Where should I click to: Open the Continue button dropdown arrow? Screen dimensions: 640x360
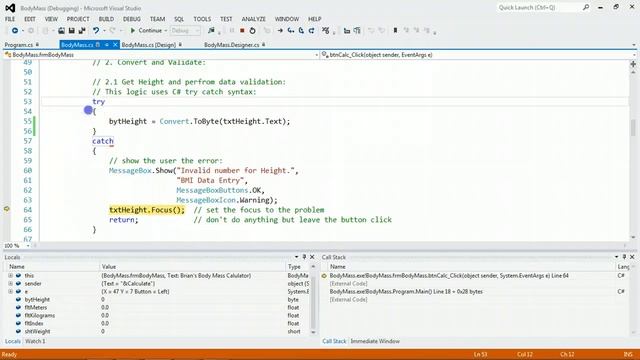pos(166,31)
